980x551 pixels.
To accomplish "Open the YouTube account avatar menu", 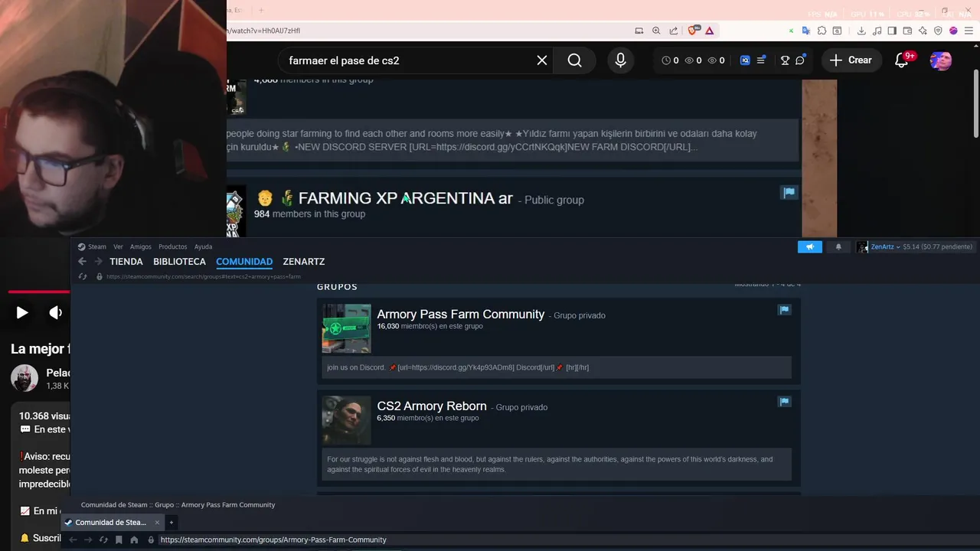I will click(940, 60).
